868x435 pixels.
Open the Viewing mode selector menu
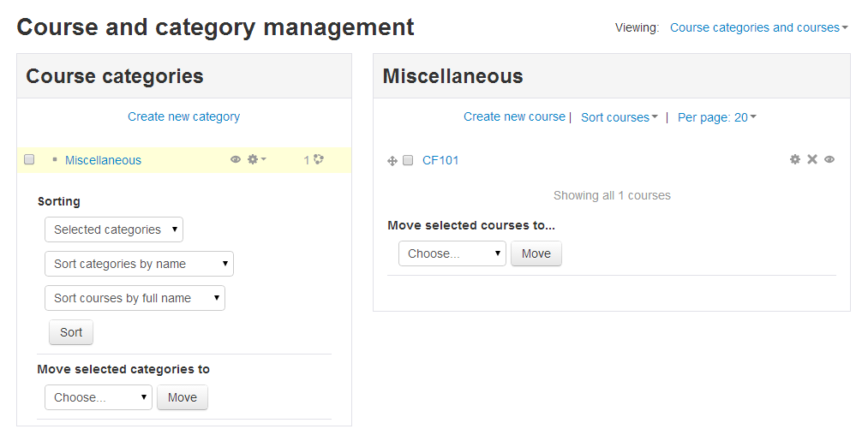point(758,27)
